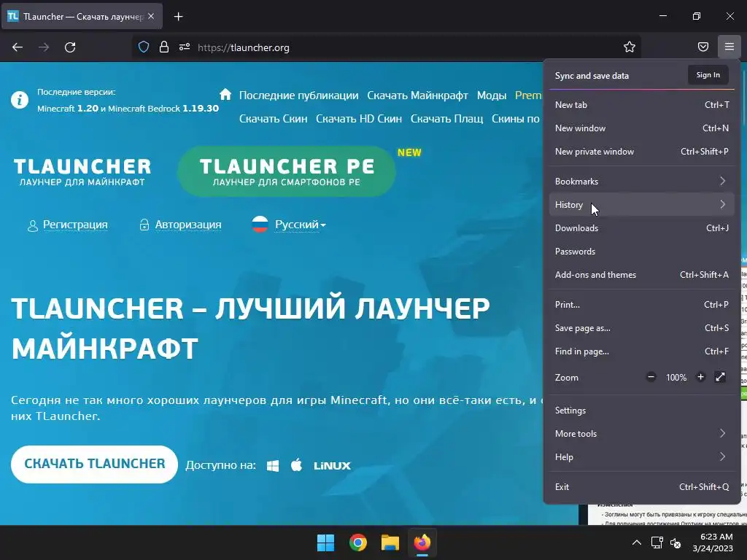Select Find in page...

pyautogui.click(x=642, y=351)
